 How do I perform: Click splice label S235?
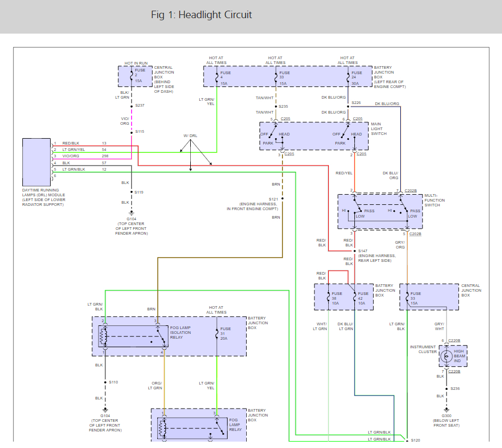click(x=283, y=106)
